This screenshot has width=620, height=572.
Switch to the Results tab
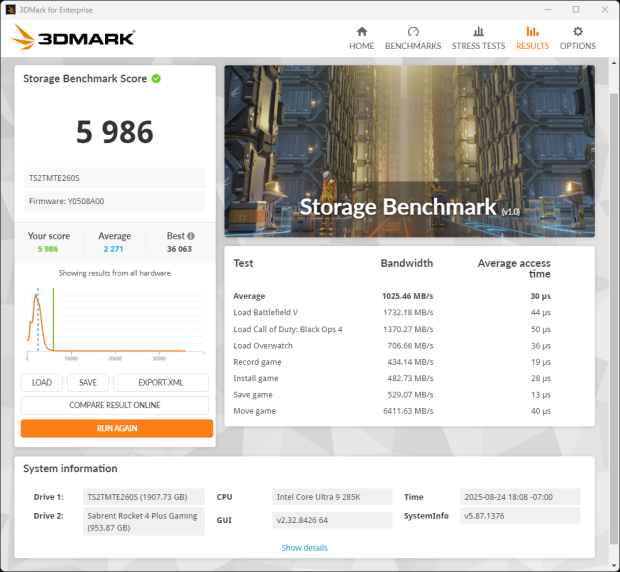click(532, 38)
